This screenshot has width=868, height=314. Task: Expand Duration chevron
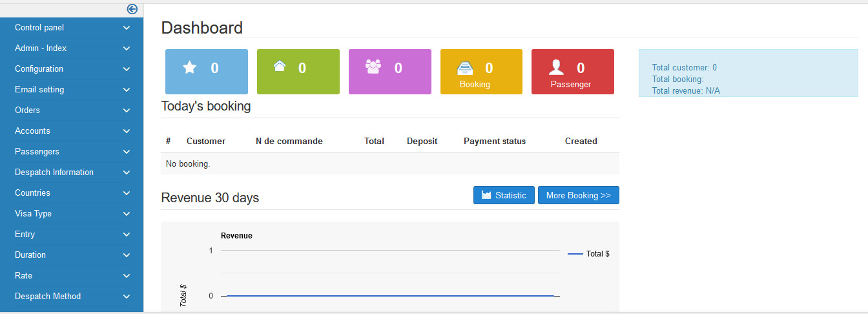tap(127, 255)
